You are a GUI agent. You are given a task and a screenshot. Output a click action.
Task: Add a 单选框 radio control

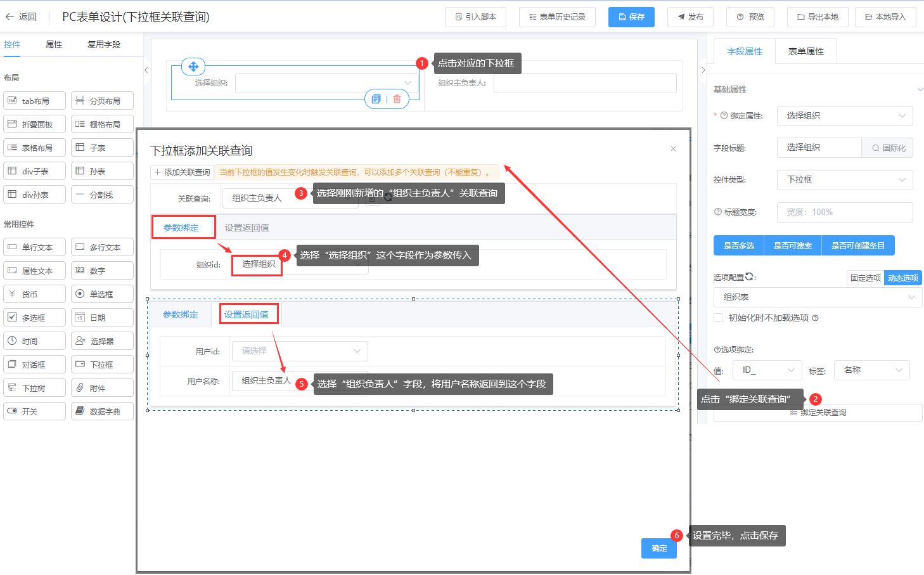click(x=102, y=294)
